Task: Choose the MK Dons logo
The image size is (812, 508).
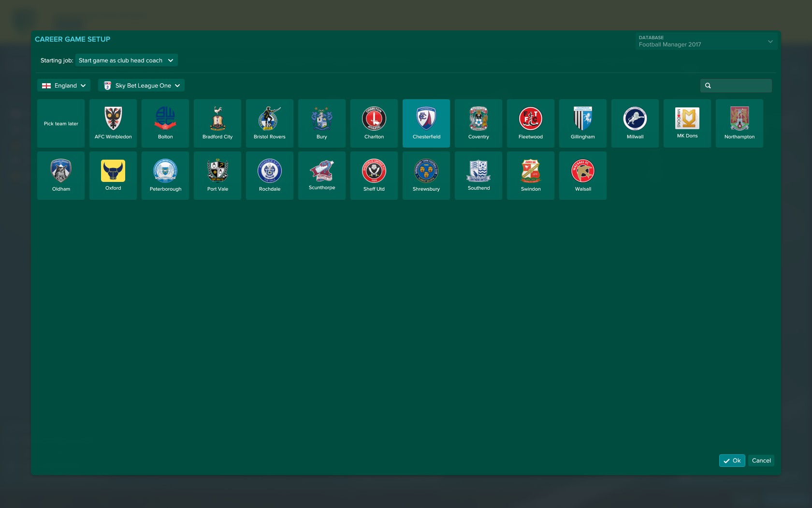Action: tap(687, 119)
